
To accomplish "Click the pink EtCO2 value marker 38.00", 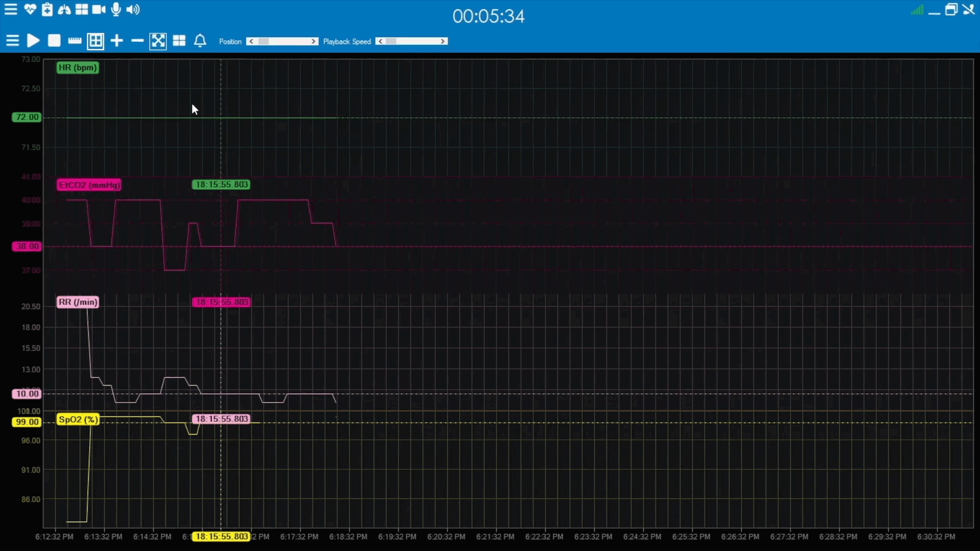I will click(x=27, y=246).
